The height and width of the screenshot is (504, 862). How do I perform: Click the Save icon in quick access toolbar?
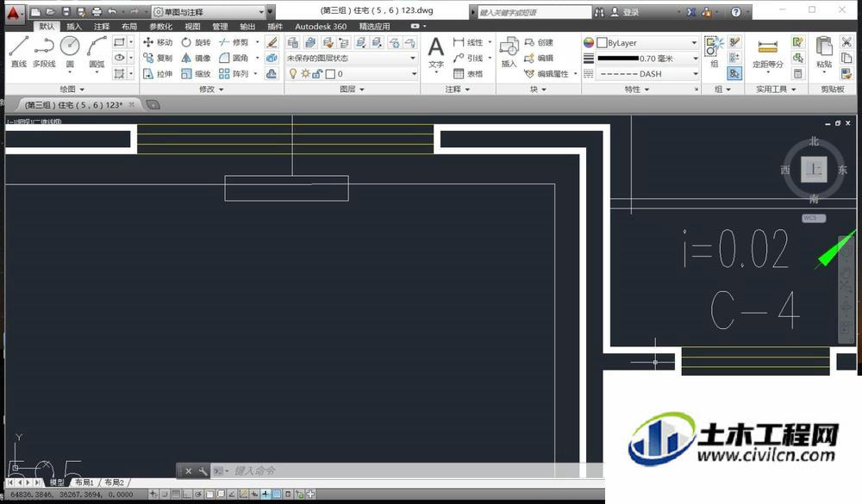(66, 11)
